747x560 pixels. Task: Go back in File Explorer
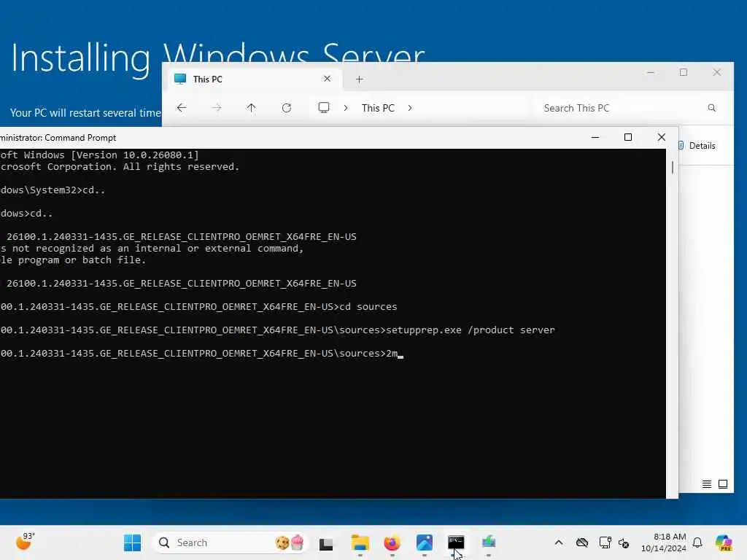click(x=182, y=108)
